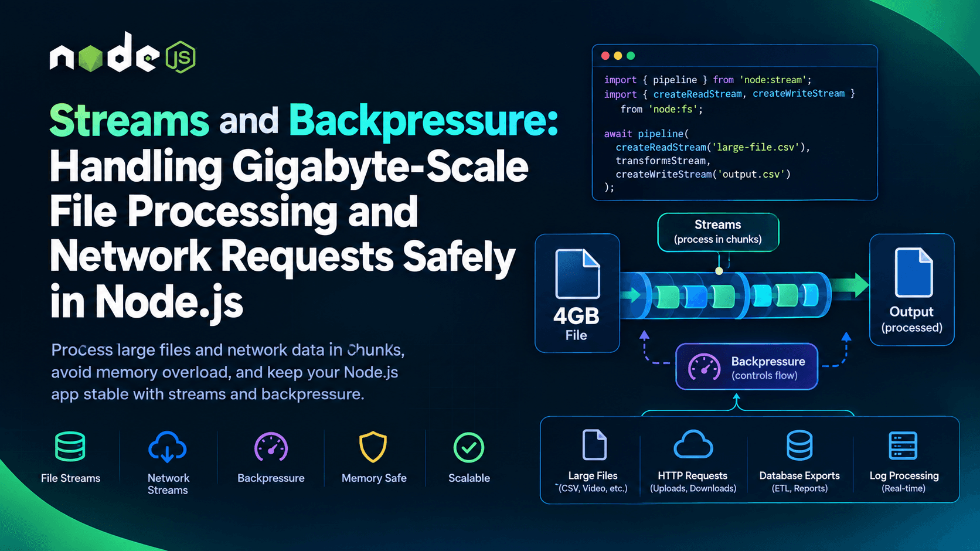Click the 'in Node.js' headline line

coord(147,302)
